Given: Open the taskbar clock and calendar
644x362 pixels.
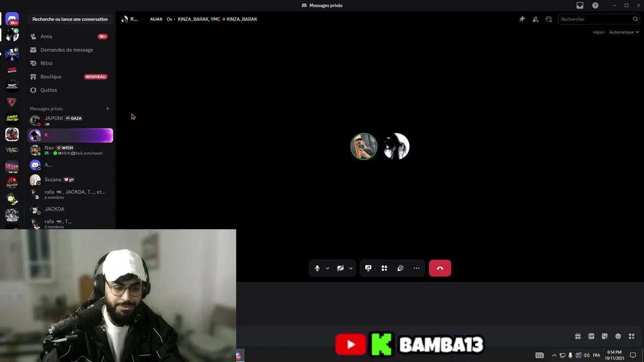Looking at the screenshot, I should point(614,355).
